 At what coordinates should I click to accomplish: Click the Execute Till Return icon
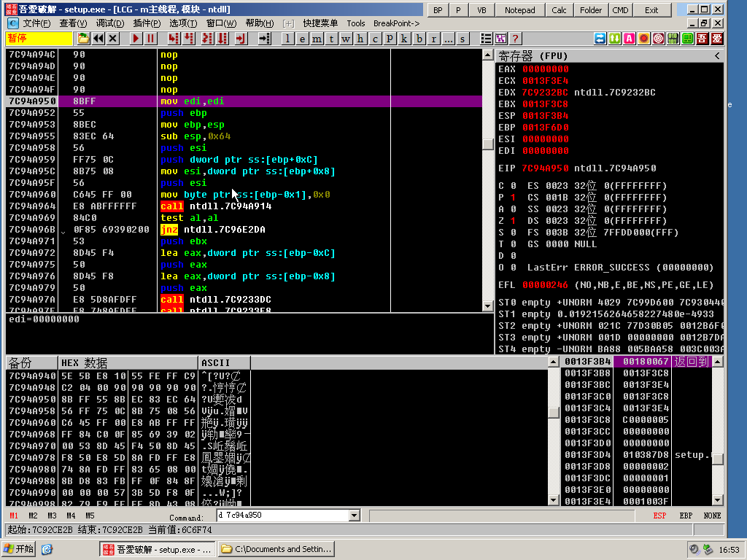[241, 39]
